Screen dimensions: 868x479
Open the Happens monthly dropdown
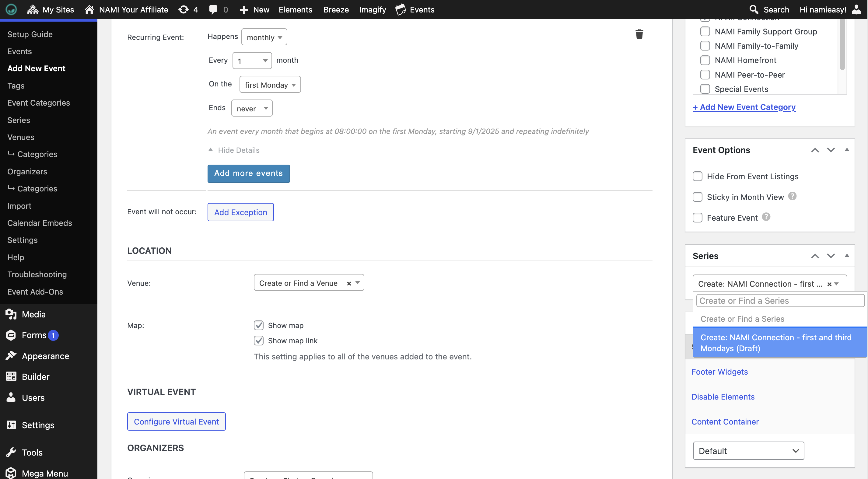pyautogui.click(x=264, y=37)
